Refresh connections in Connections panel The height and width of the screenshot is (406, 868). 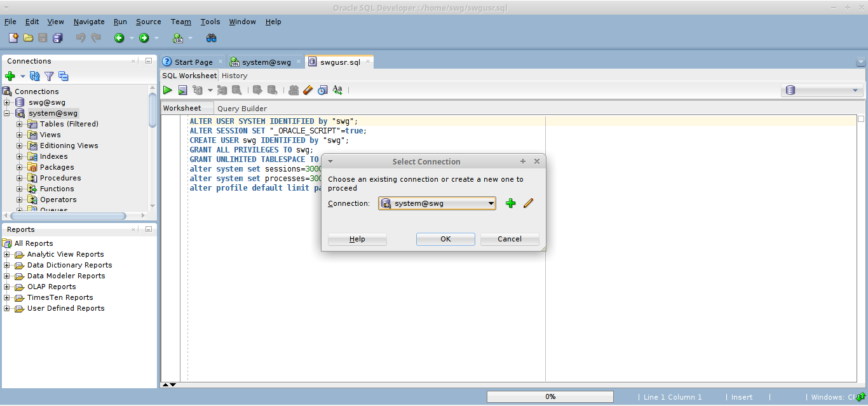pyautogui.click(x=35, y=76)
